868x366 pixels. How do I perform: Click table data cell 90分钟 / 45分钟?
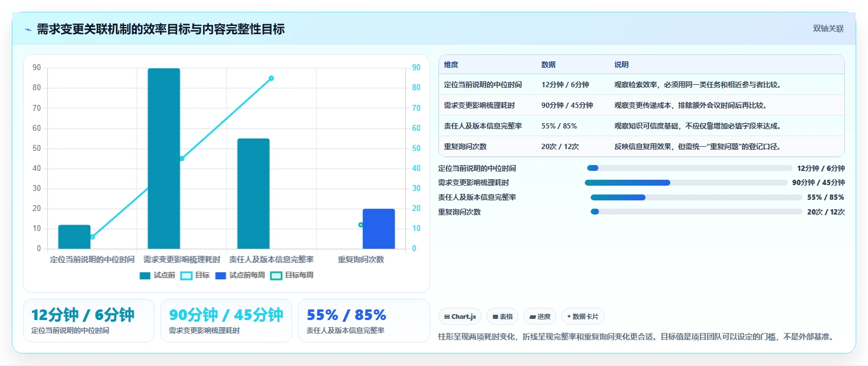point(567,105)
